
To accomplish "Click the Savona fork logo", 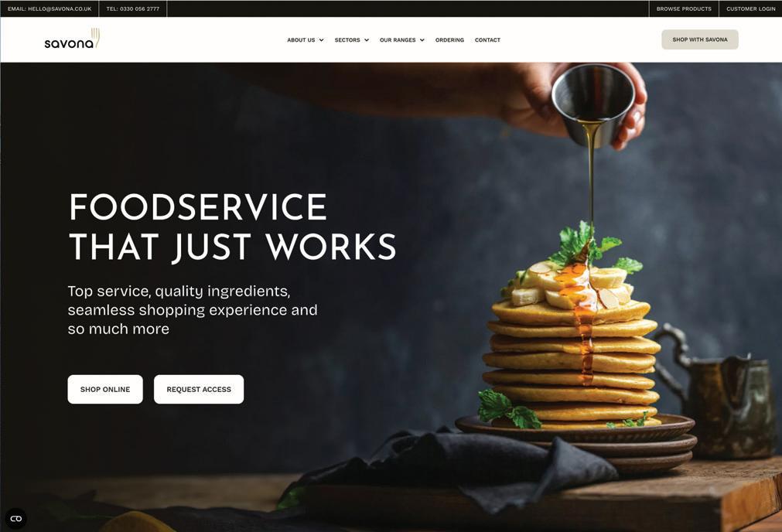I will click(72, 39).
